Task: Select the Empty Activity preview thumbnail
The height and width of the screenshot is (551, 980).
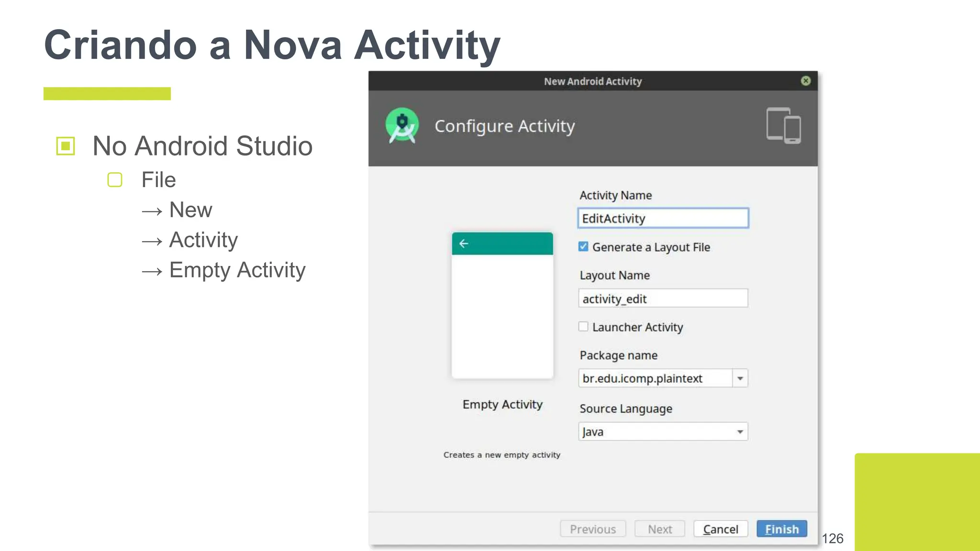Action: [502, 306]
